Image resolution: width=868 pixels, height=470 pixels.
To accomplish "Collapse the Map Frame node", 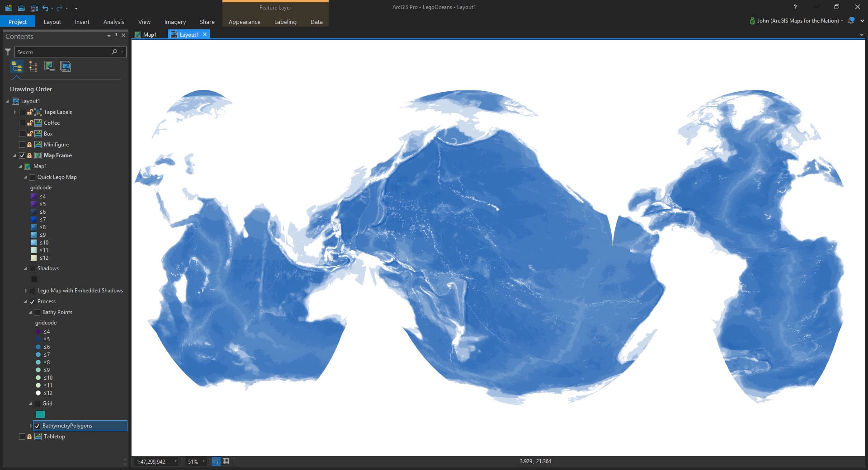I will 14,155.
